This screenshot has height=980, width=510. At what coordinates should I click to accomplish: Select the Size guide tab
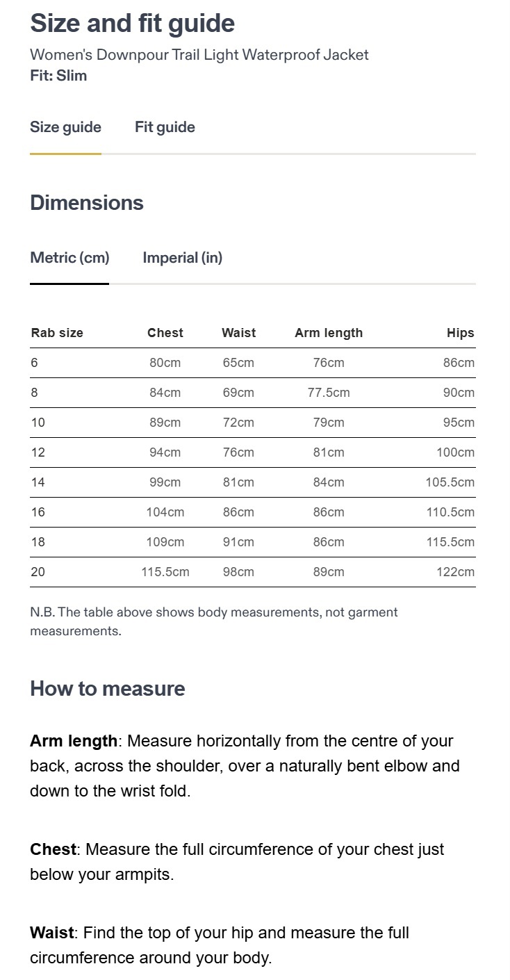(65, 127)
